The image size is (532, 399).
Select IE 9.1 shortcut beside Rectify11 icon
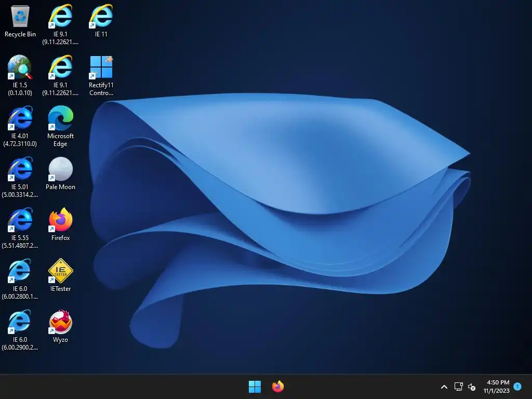tap(60, 75)
